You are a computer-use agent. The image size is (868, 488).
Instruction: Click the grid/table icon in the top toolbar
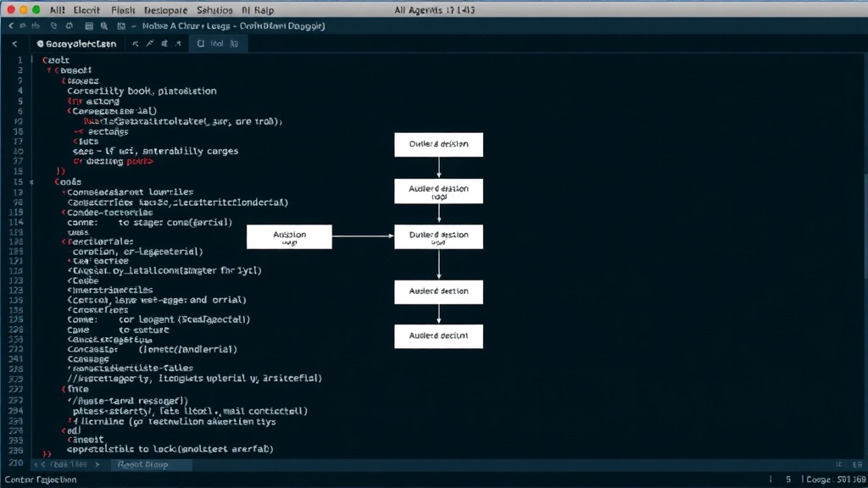pyautogui.click(x=89, y=26)
